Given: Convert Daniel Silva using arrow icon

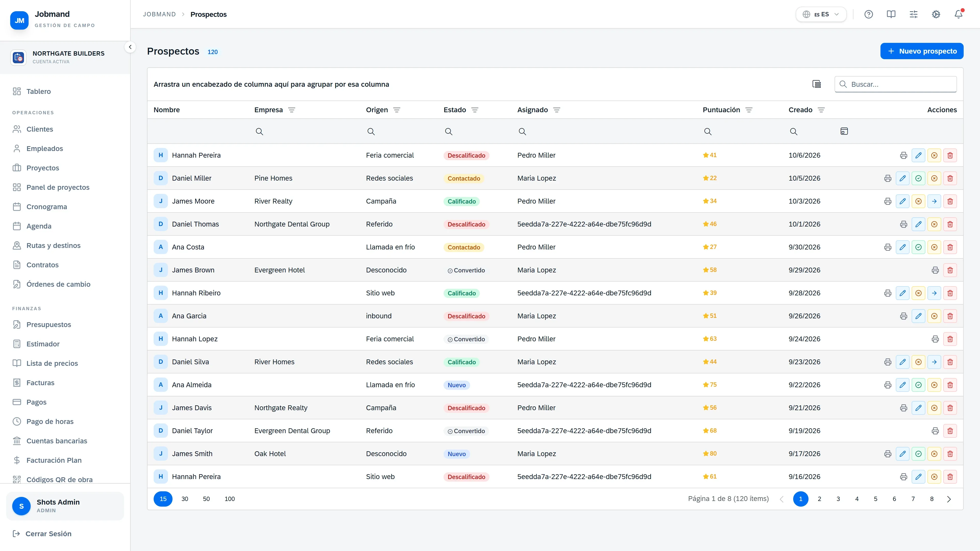Looking at the screenshot, I should (934, 362).
